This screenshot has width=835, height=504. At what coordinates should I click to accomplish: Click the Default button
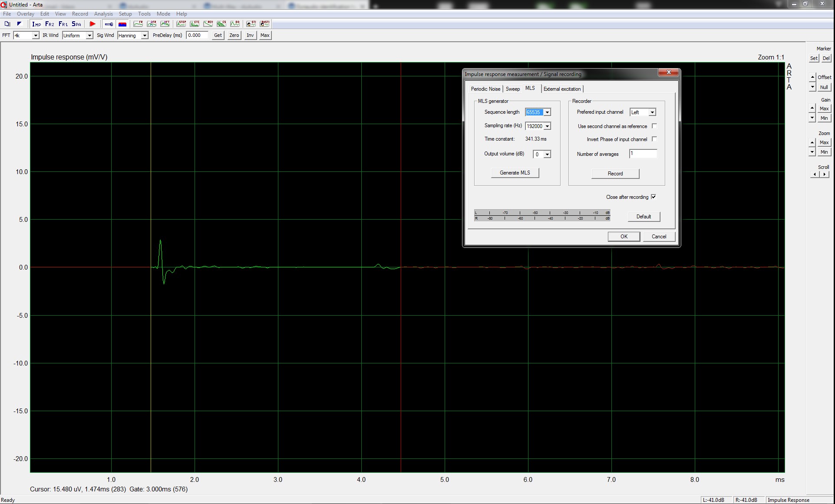click(644, 217)
